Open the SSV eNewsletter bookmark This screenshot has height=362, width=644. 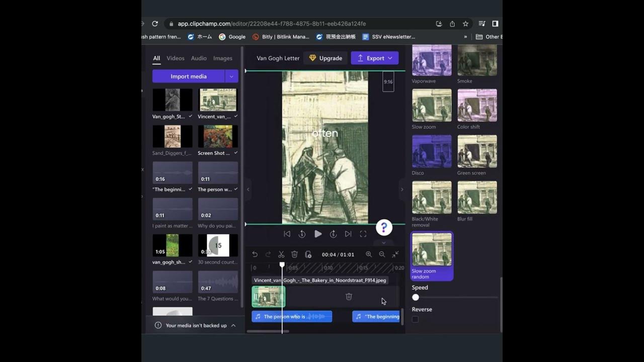388,37
